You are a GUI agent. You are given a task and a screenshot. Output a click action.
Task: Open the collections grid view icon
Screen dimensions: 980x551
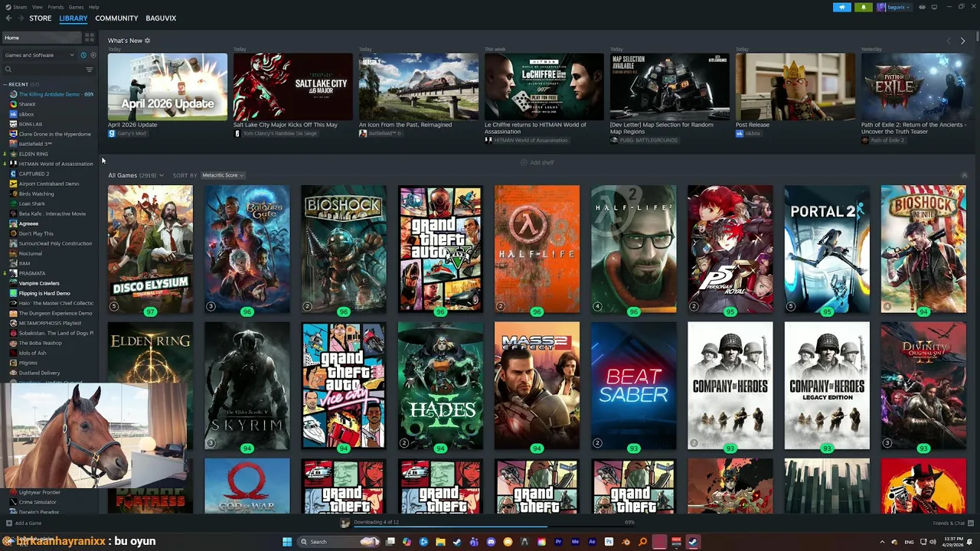[90, 37]
